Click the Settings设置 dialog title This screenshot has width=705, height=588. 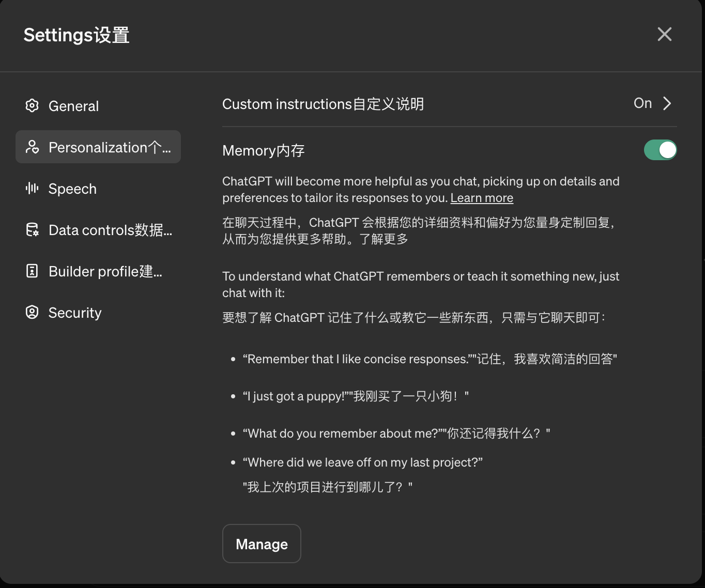point(76,35)
